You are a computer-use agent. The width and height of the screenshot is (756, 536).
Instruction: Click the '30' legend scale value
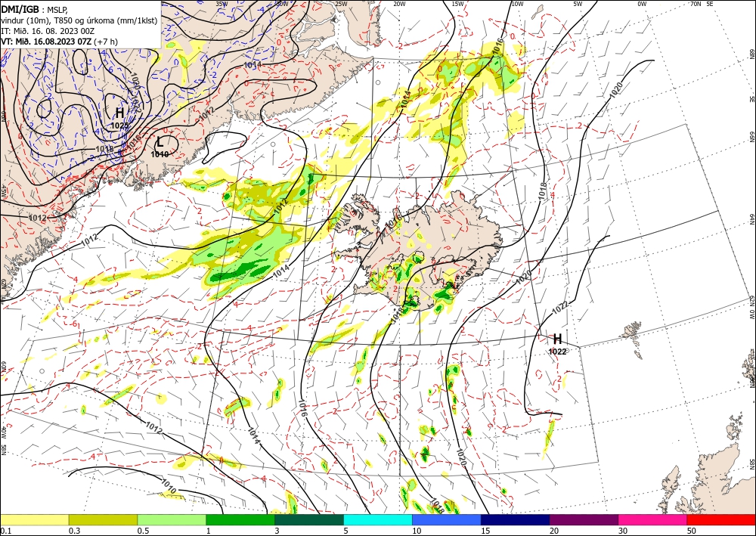click(622, 531)
